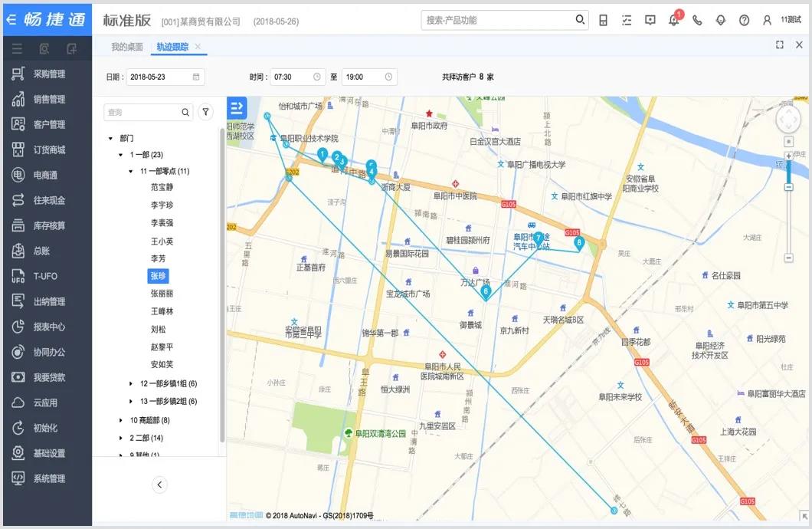Select employee 王小英

tap(162, 242)
